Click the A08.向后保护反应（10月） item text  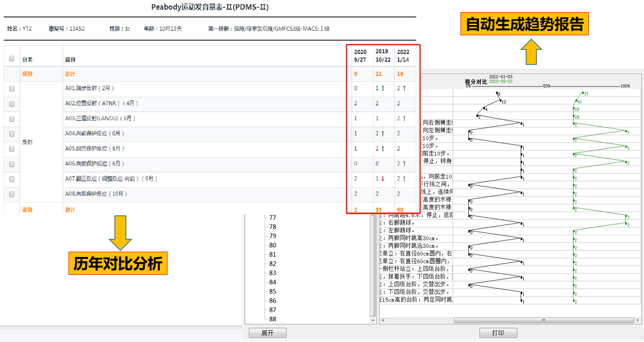point(97,194)
